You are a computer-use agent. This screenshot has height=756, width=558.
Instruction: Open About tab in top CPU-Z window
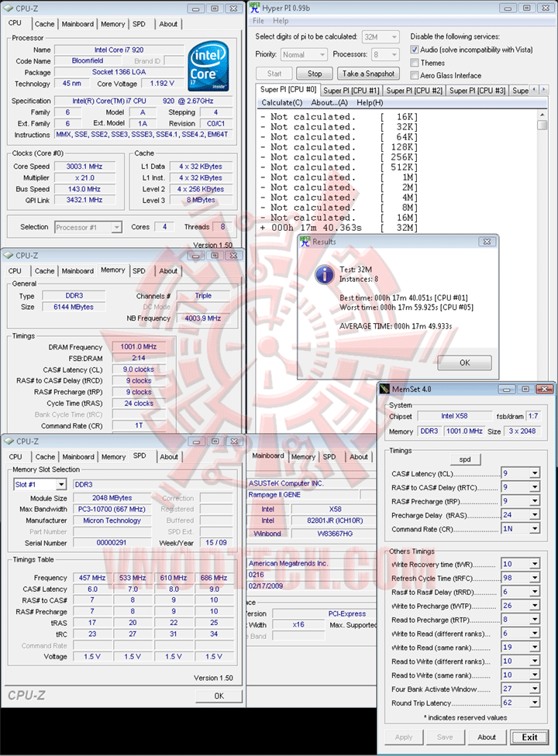pos(168,24)
